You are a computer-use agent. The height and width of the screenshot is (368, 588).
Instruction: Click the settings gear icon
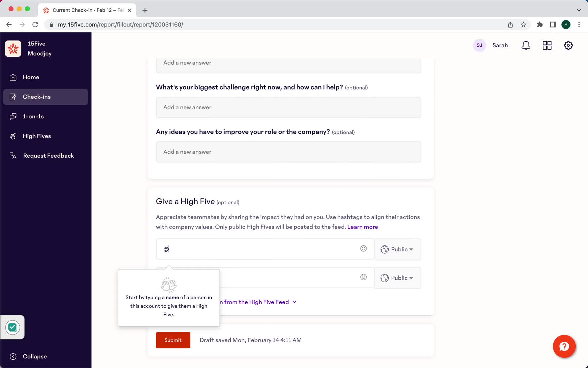point(568,45)
